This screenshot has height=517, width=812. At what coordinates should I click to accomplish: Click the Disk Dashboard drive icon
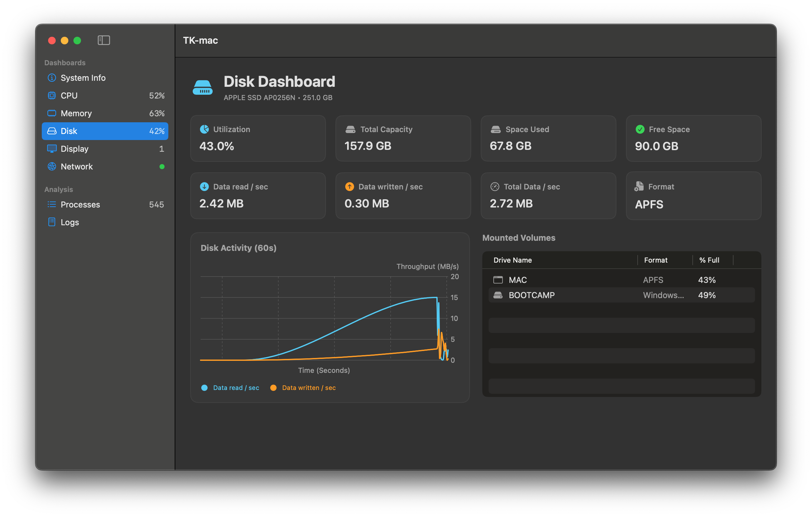coord(203,87)
